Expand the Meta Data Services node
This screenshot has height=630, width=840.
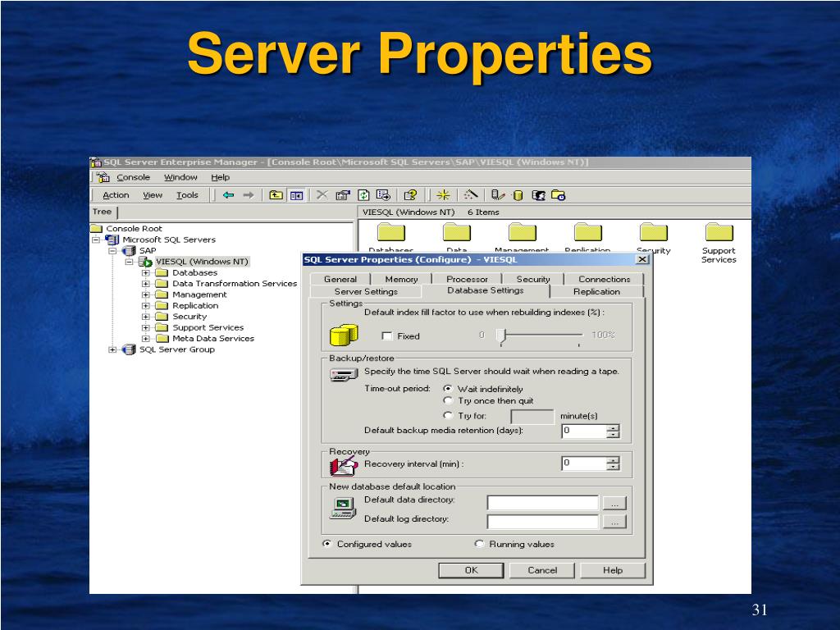(146, 339)
